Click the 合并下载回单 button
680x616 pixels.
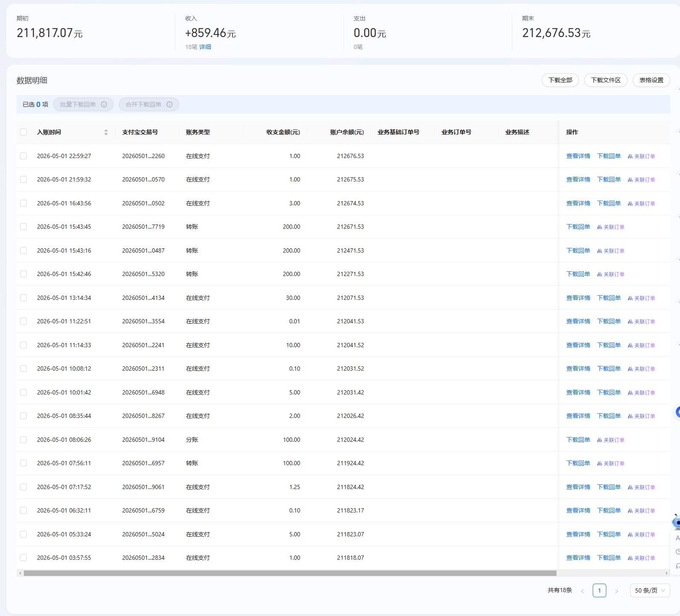(149, 104)
